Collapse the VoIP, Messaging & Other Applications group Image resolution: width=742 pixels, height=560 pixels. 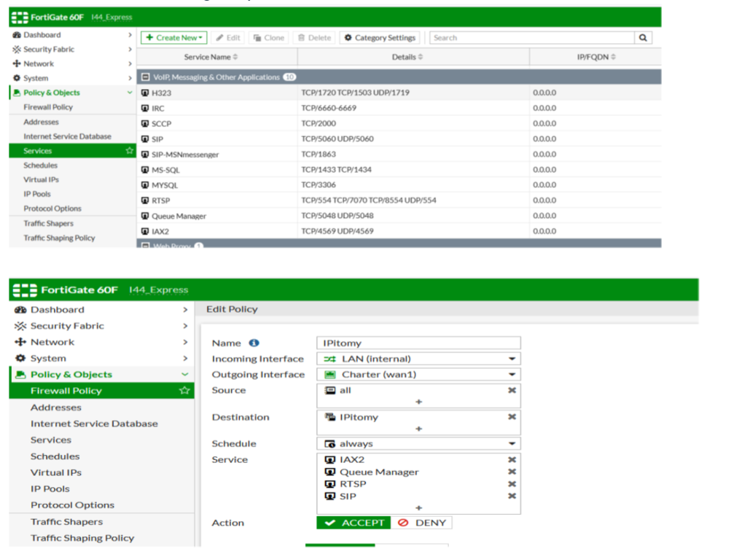click(x=146, y=77)
